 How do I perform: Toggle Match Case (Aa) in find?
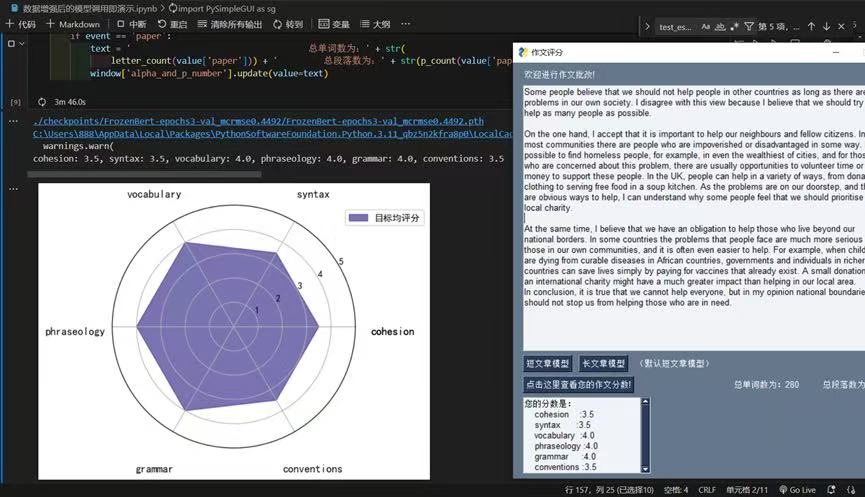tap(706, 26)
